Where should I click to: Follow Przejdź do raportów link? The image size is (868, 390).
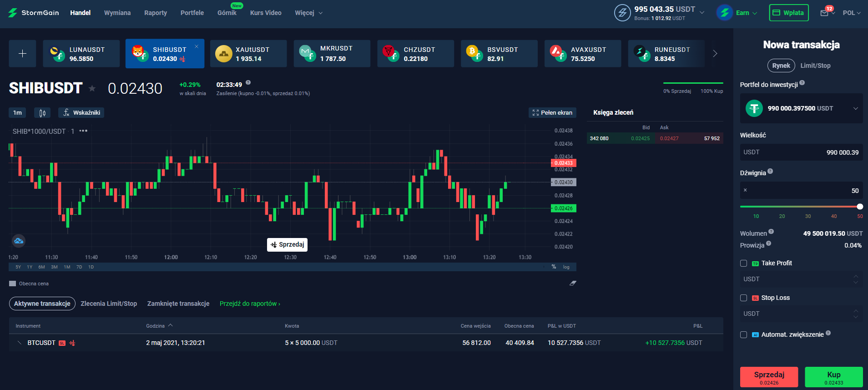[250, 304]
